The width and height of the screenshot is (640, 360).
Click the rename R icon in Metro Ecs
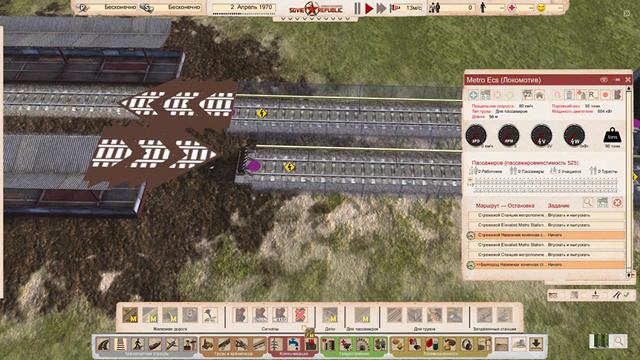(x=592, y=95)
